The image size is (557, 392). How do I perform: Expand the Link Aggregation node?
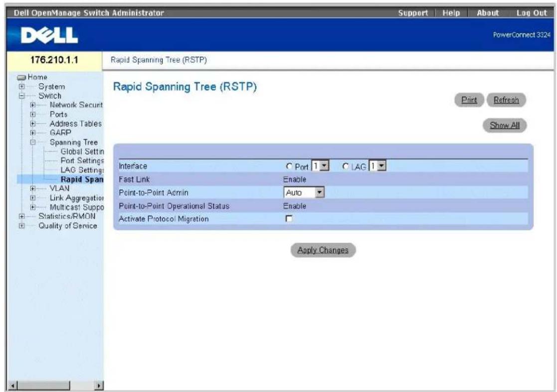[33, 198]
